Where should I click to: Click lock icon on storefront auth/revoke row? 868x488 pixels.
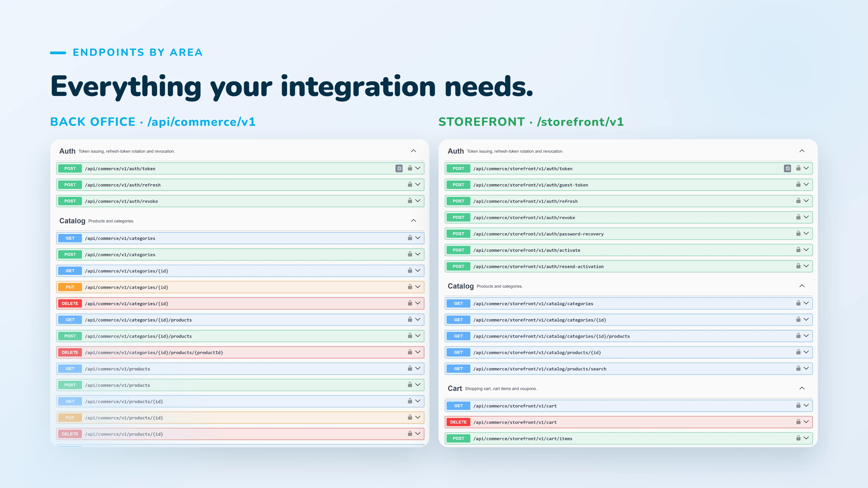pos(798,217)
